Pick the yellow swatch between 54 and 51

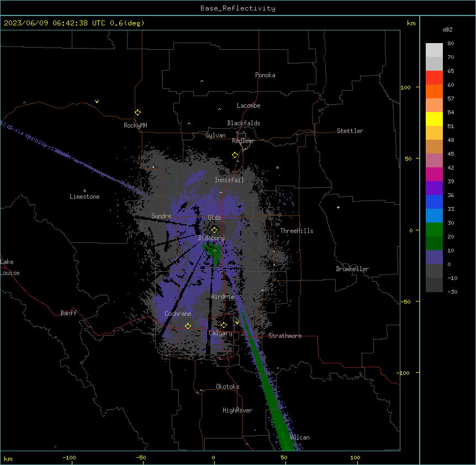point(434,119)
